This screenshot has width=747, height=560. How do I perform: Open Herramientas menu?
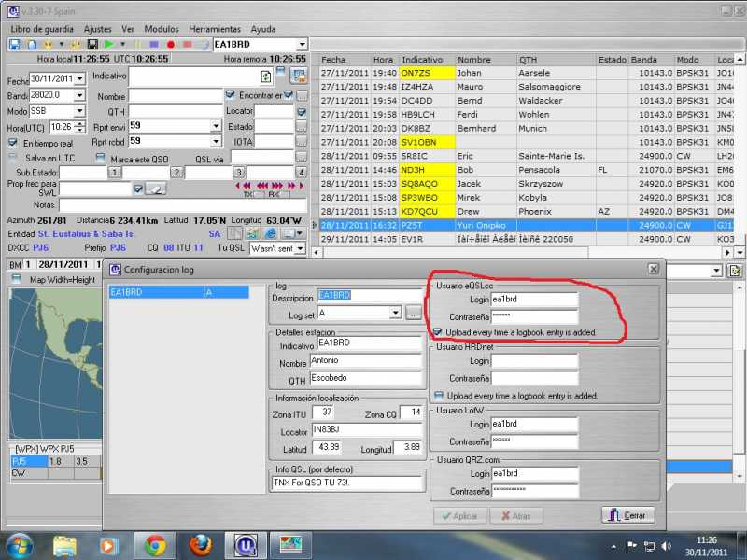(x=215, y=29)
